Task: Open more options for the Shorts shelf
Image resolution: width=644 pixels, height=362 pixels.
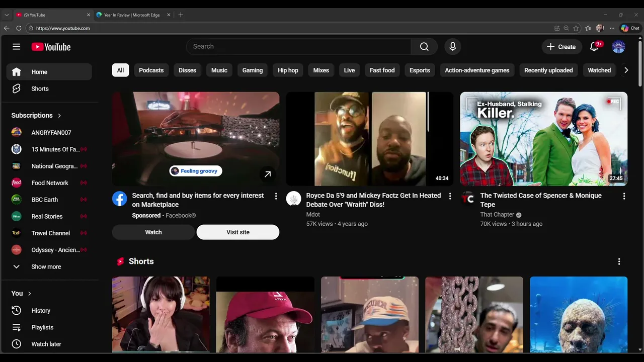Action: pos(619,261)
